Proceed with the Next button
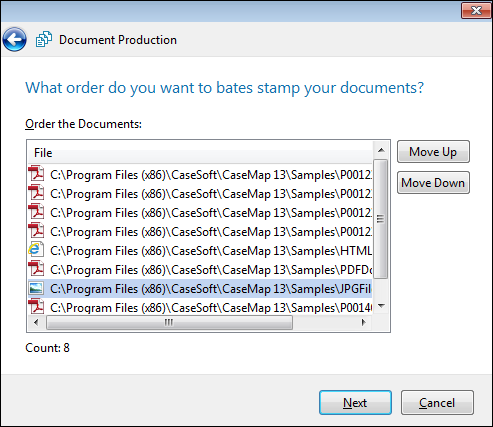Screen dimensions: 493x427 [x=355, y=403]
